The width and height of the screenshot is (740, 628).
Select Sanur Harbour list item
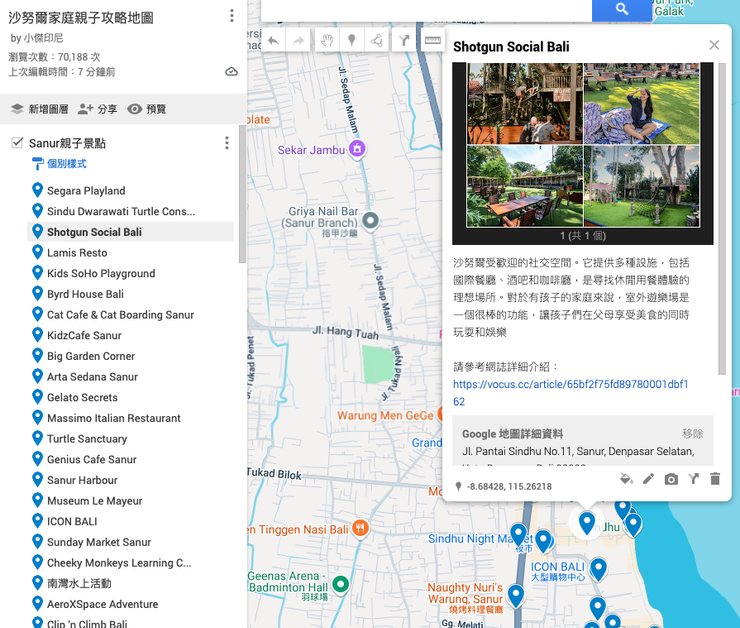pos(130,480)
